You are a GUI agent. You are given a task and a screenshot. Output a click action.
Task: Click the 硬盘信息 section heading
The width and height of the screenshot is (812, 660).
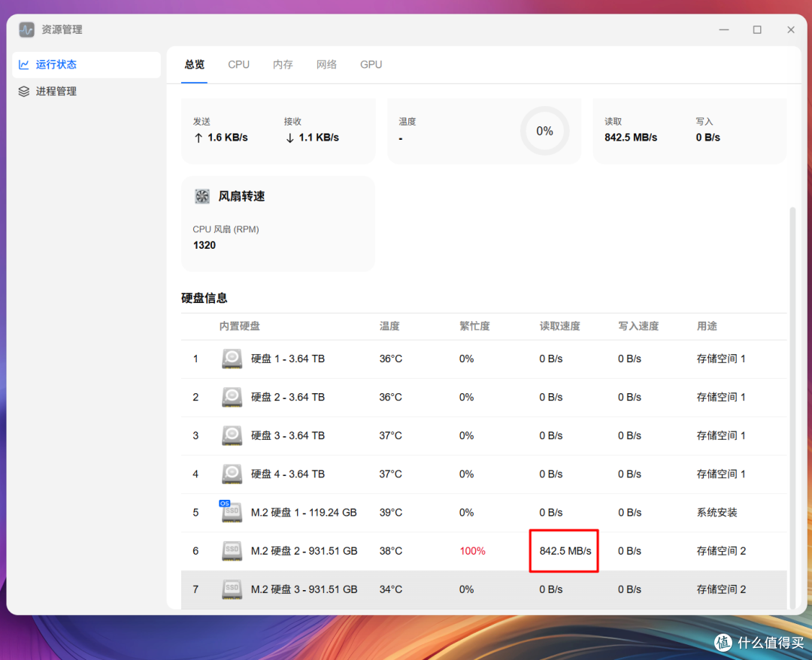coord(204,298)
